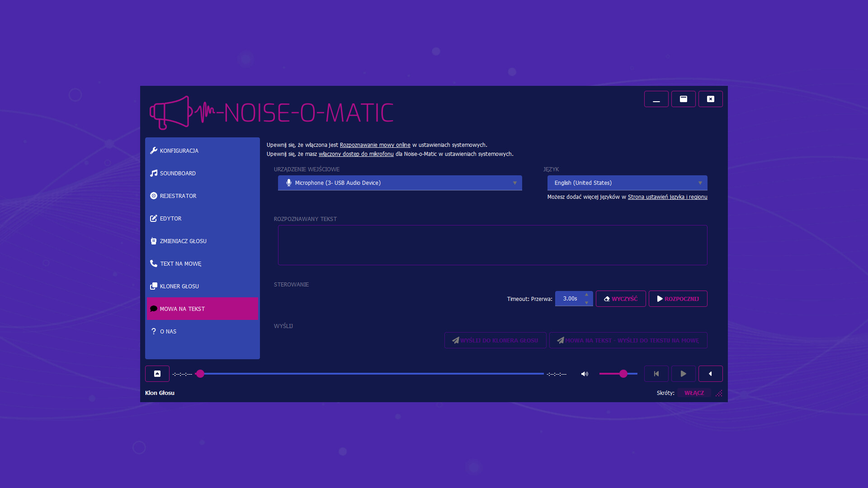The height and width of the screenshot is (488, 868).
Task: Decrease the Timeout Przerwa value with down arrow
Action: 586,303
